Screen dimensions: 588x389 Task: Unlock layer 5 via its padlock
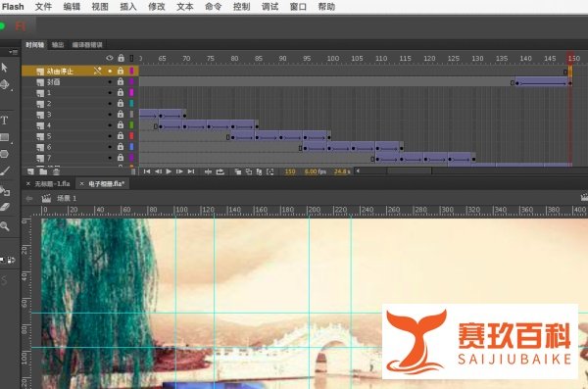[121, 136]
